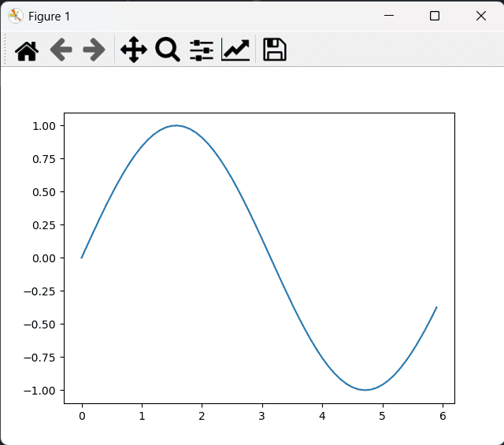Toggle the Zoom to rectangle magnifier tool

pyautogui.click(x=168, y=50)
